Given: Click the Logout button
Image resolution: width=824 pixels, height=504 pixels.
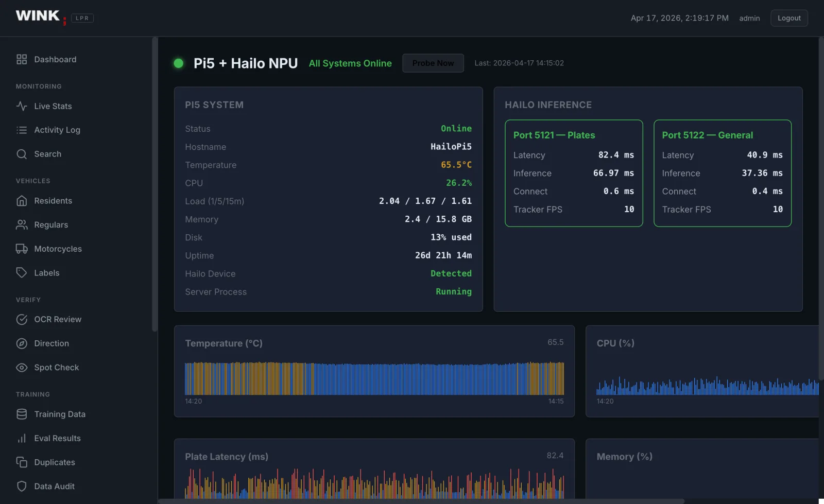Looking at the screenshot, I should pyautogui.click(x=789, y=18).
